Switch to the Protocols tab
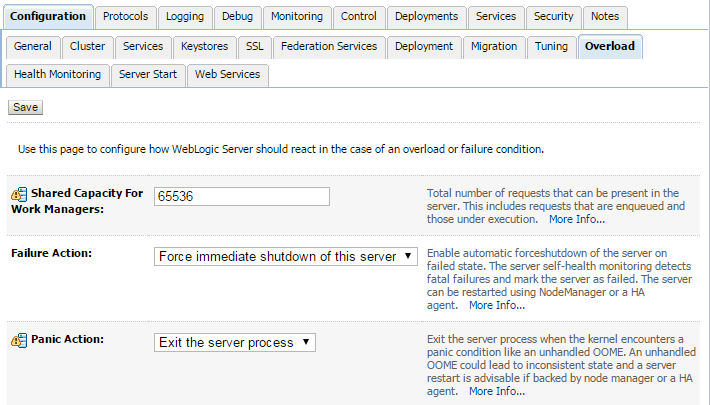Viewport: 710px width, 405px height. coord(125,17)
